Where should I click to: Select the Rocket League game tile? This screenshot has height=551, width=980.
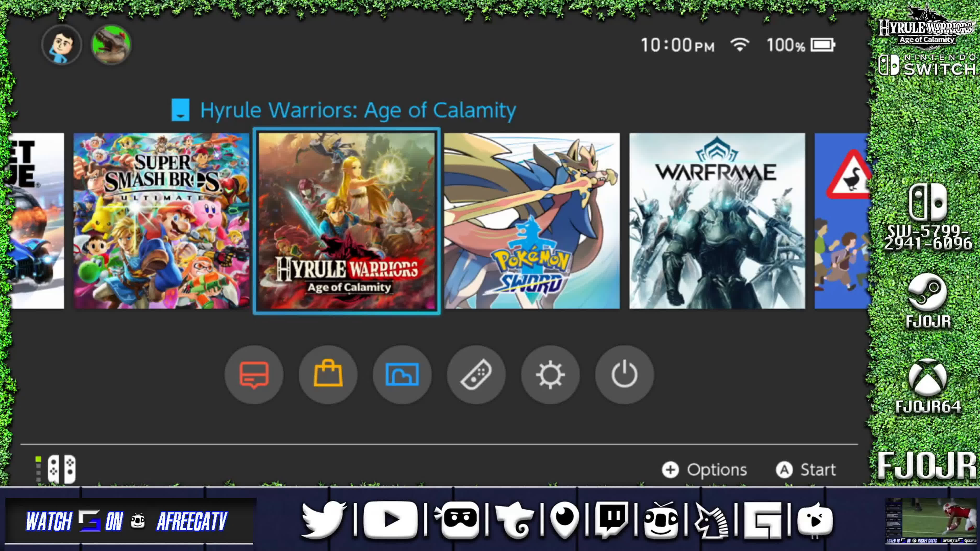point(37,221)
